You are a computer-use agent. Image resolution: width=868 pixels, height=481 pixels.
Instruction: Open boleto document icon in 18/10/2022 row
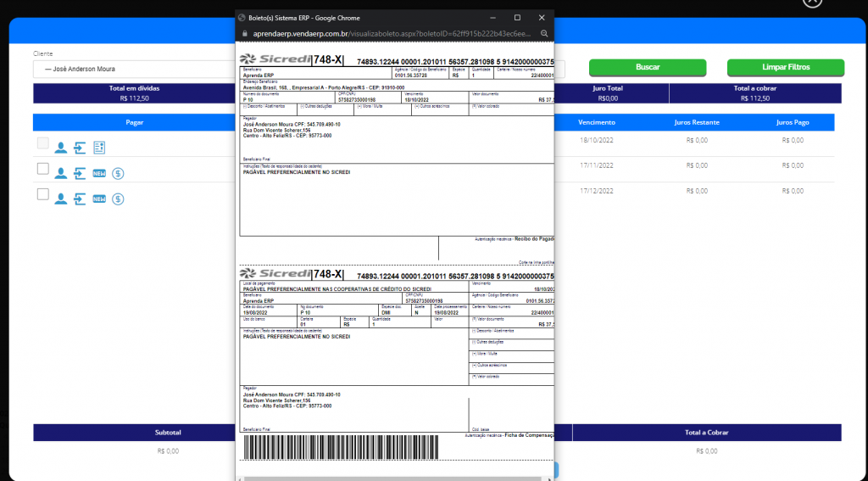[x=99, y=148]
